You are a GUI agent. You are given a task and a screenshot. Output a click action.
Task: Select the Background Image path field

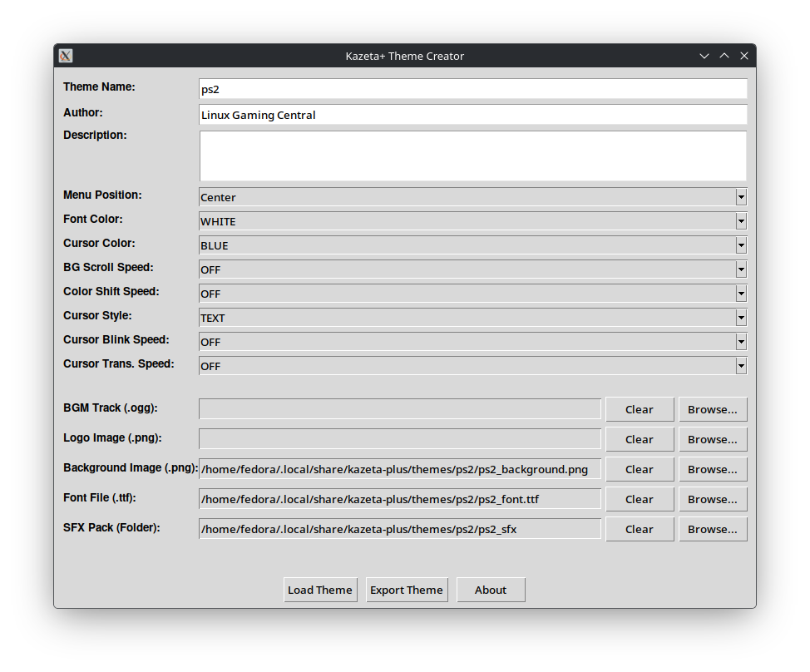pyautogui.click(x=400, y=469)
